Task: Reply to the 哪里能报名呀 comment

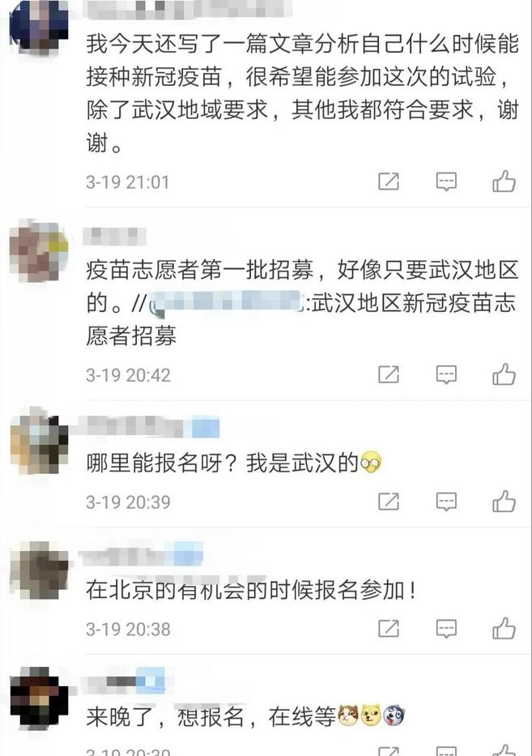Action: 446,502
